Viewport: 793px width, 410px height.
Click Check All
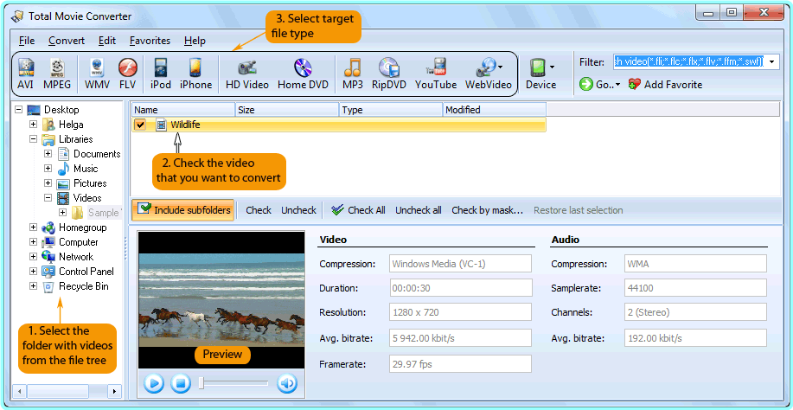358,210
